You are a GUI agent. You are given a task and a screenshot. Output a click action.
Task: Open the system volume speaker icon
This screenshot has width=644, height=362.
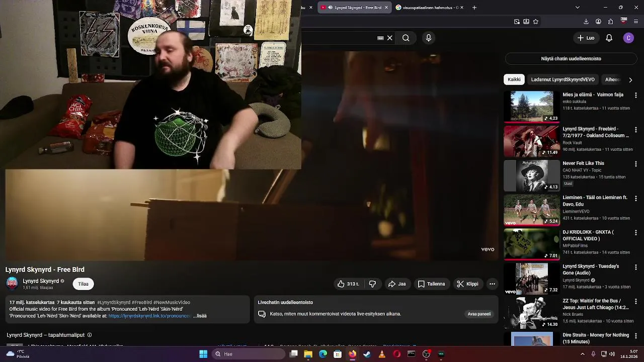(x=612, y=354)
